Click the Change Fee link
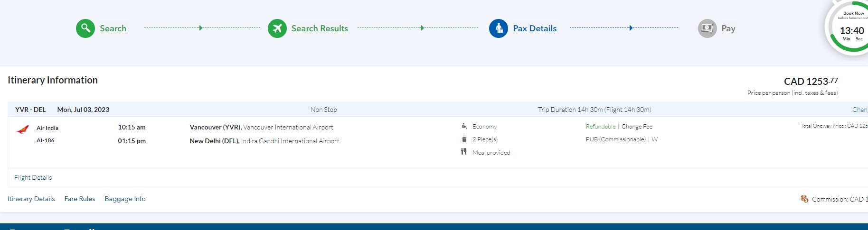This screenshot has width=868, height=230. 637,127
